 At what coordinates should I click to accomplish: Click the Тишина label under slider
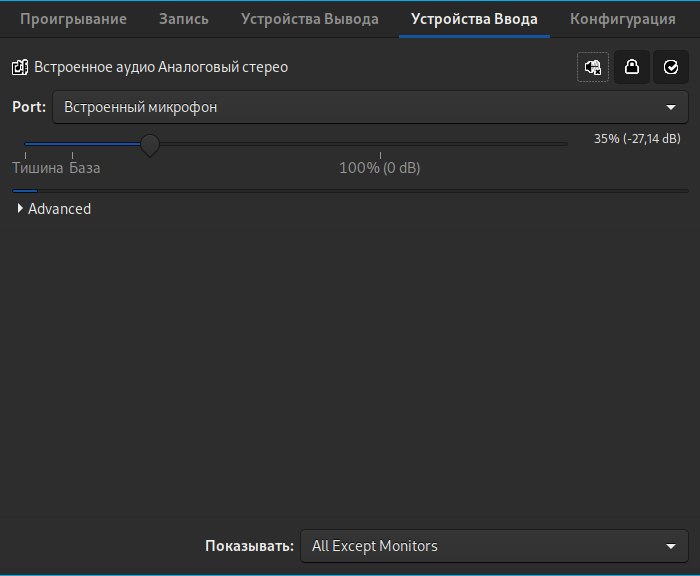point(38,168)
